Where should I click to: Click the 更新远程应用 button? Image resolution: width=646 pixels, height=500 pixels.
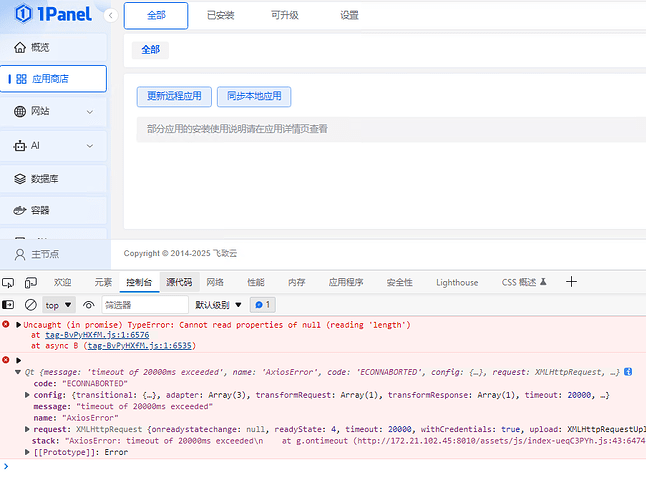[x=173, y=97]
